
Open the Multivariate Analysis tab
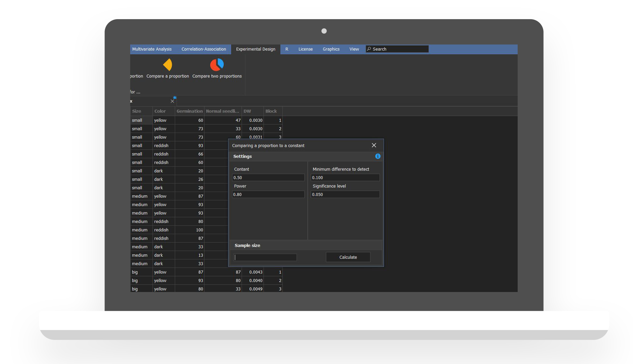tap(152, 49)
